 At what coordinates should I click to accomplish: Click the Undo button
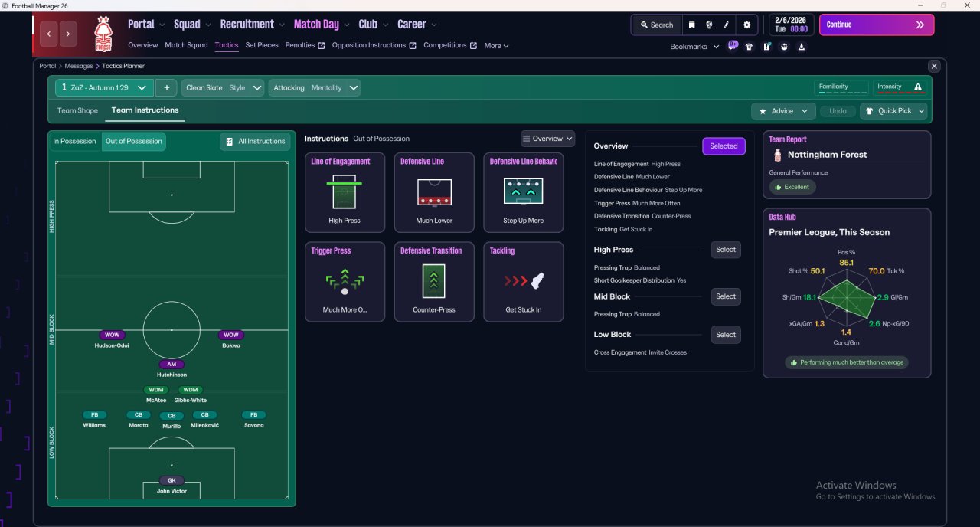[x=838, y=111]
